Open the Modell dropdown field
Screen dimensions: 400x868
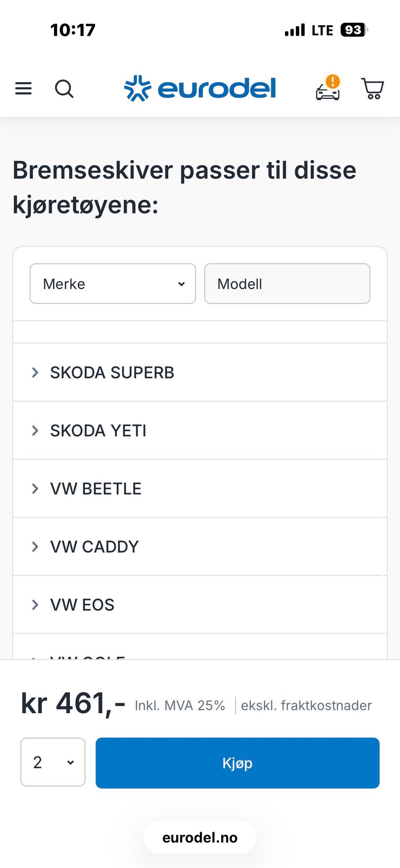pyautogui.click(x=287, y=284)
